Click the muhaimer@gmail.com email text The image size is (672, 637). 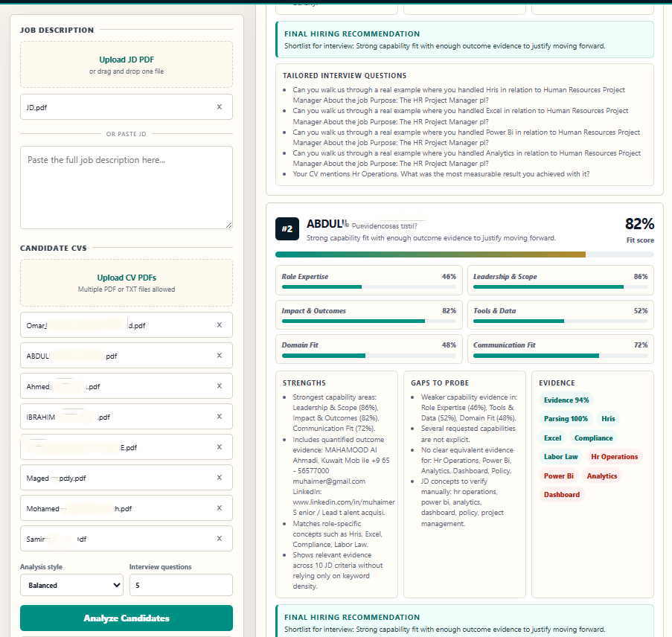click(x=329, y=481)
